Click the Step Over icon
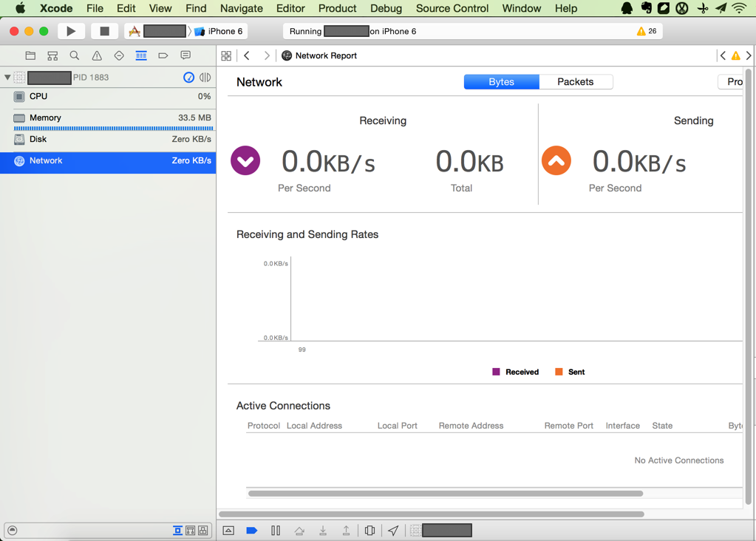Image resolution: width=756 pixels, height=541 pixels. (x=299, y=531)
